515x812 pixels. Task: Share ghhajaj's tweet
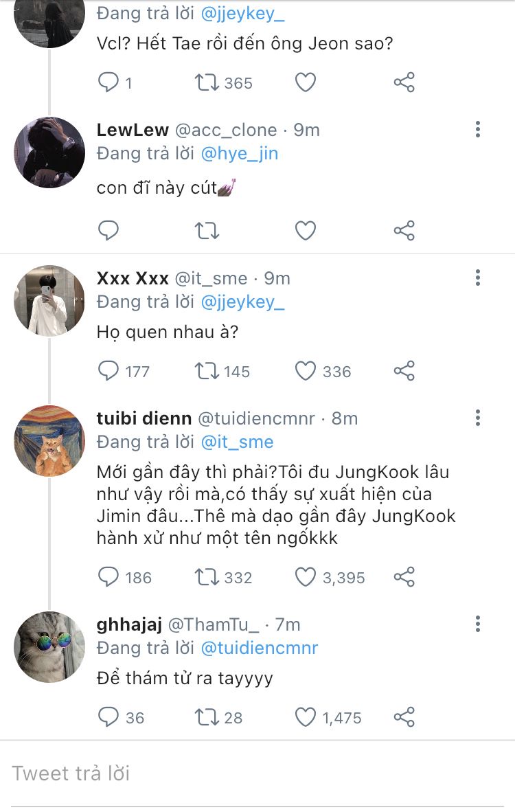[x=404, y=717]
